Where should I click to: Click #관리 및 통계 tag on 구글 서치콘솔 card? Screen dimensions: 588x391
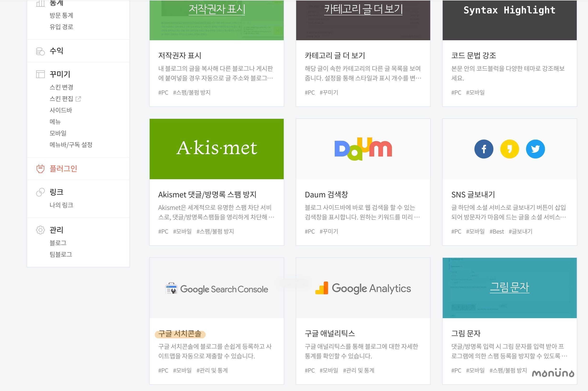tap(212, 371)
